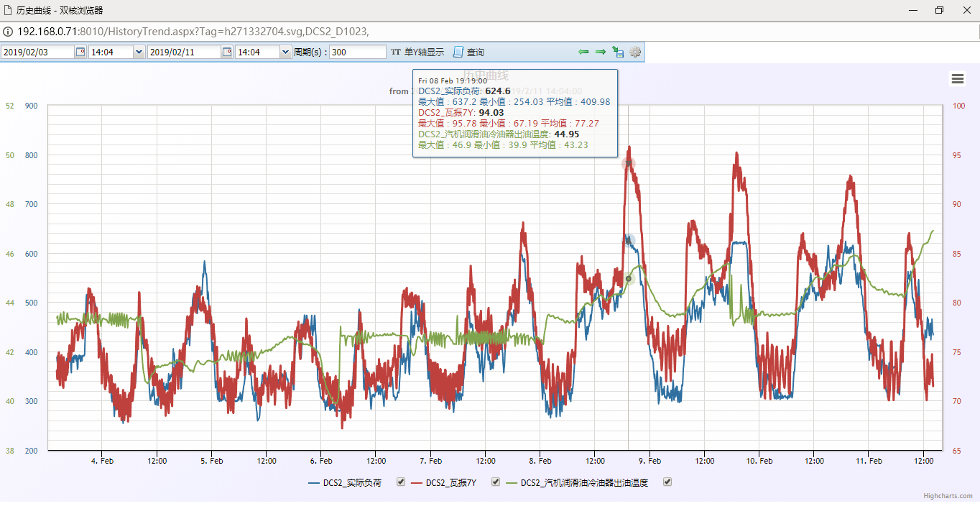Toggle the DCS2_实际负荷 series checkbox

pyautogui.click(x=401, y=482)
